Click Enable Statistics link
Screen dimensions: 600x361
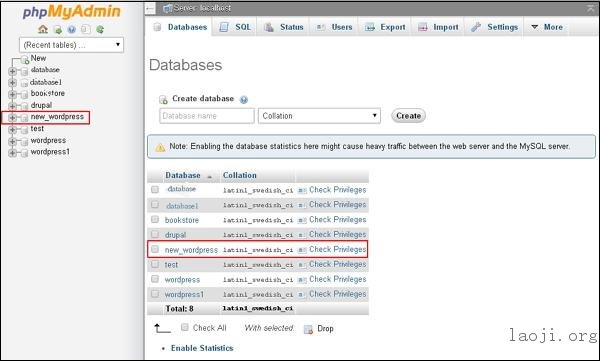click(x=202, y=348)
